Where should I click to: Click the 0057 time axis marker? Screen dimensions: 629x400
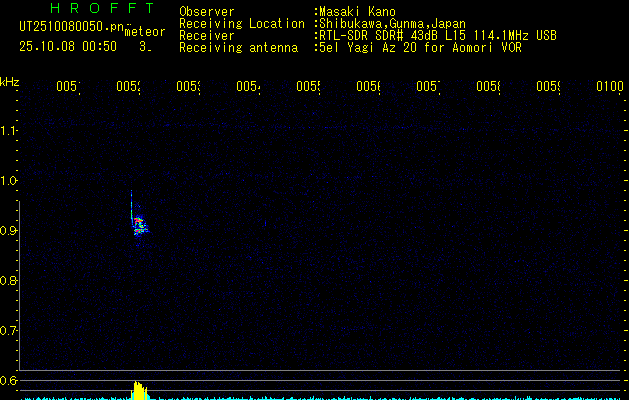[x=428, y=87]
